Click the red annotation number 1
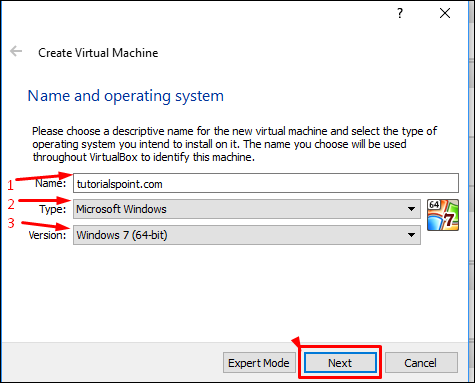 [x=10, y=185]
